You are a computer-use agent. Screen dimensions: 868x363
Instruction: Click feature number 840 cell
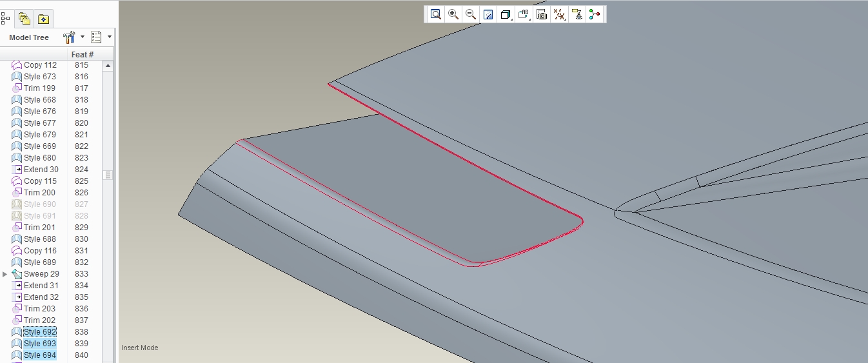coord(81,355)
